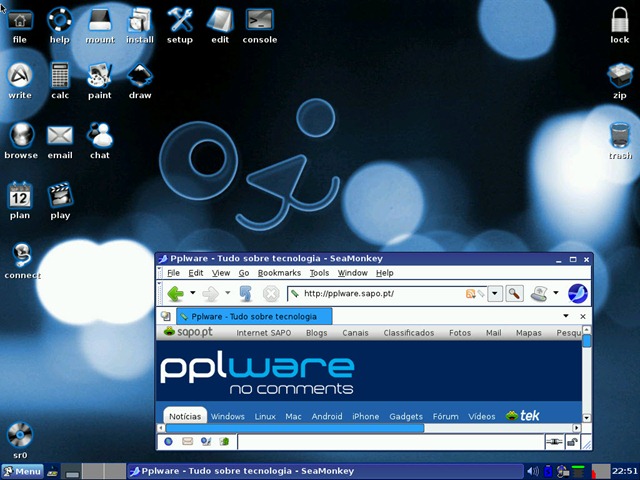Click the security padlock in status bar
Screen dimensions: 640x480
pyautogui.click(x=572, y=442)
